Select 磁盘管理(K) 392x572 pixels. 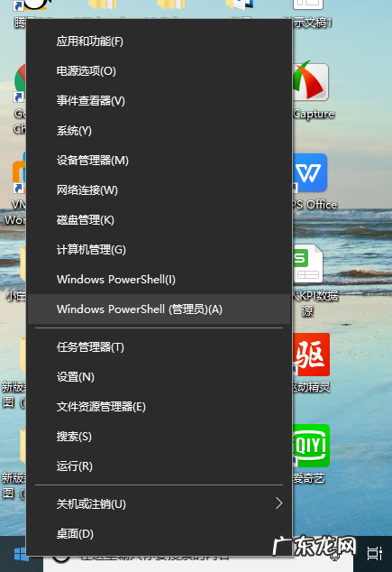(160, 220)
